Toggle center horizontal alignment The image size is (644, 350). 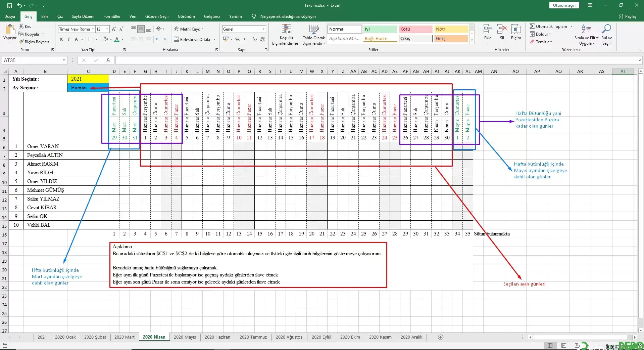(x=141, y=39)
